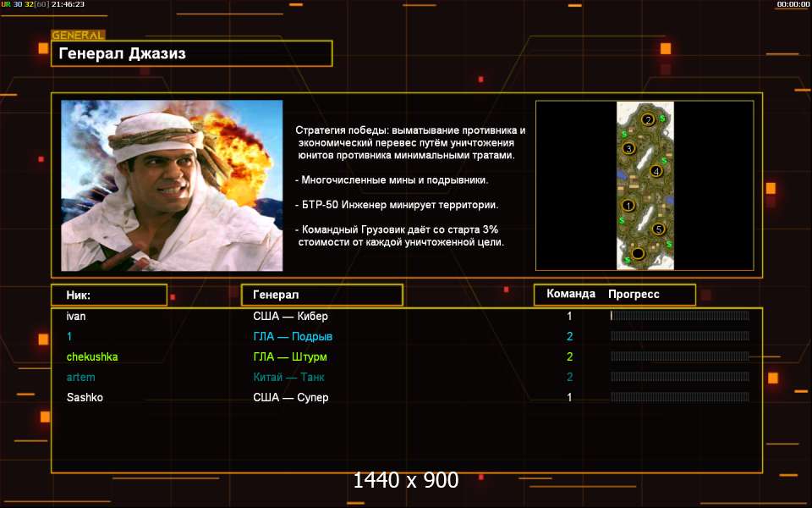Click start position marker 1 on the minimap
Image resolution: width=812 pixels, height=508 pixels.
point(628,206)
